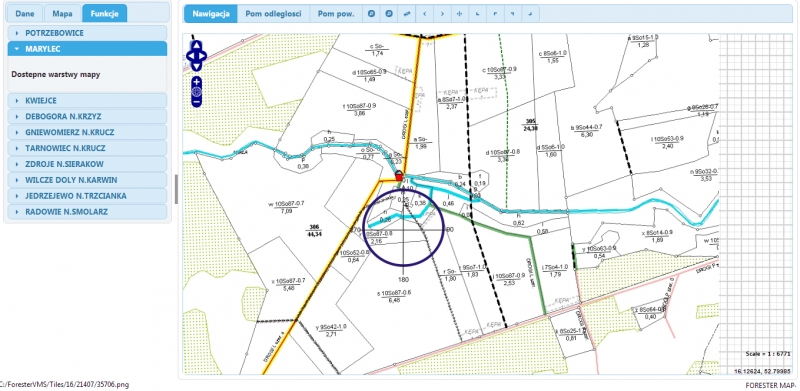Click the zoom in magnifier toolbar icon
This screenshot has width=800, height=391.
tap(371, 14)
